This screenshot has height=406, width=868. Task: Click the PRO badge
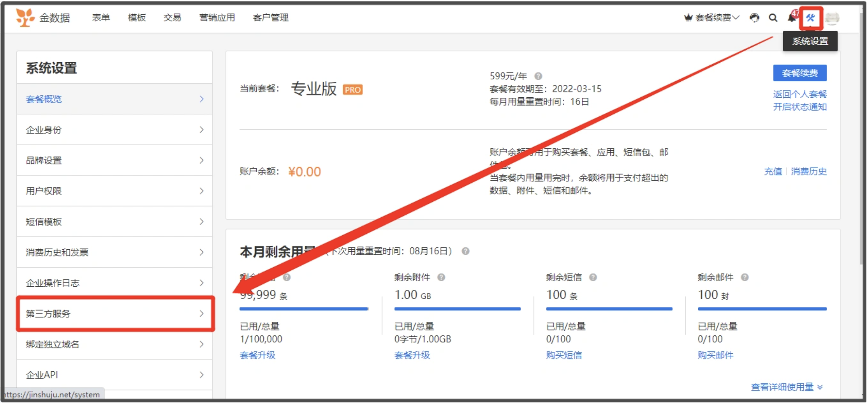(x=353, y=90)
